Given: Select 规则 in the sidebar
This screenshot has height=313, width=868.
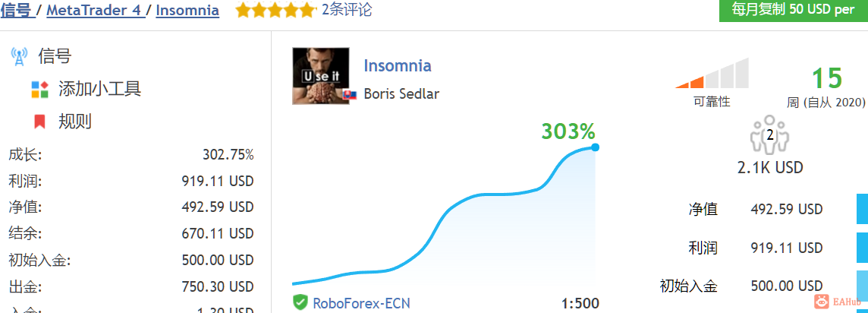Looking at the screenshot, I should click(75, 122).
